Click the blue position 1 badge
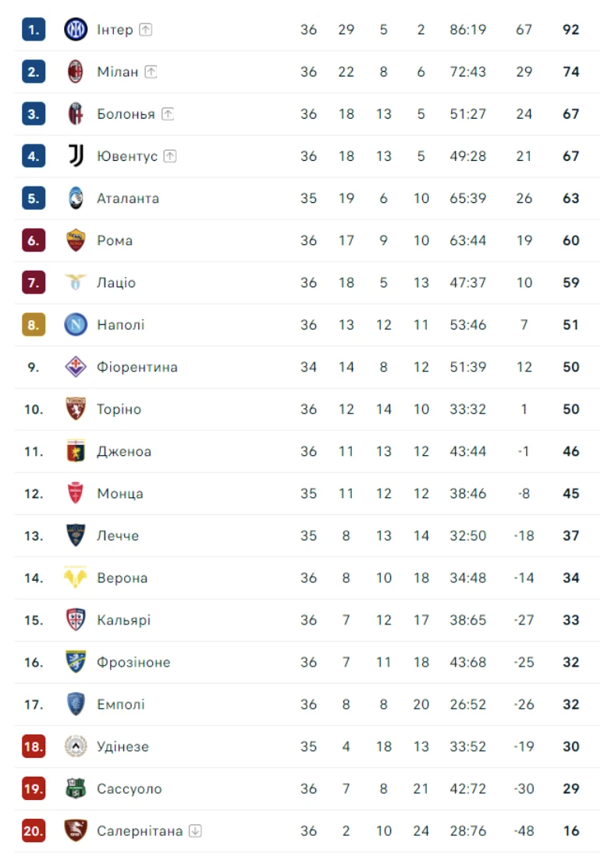 pyautogui.click(x=34, y=30)
